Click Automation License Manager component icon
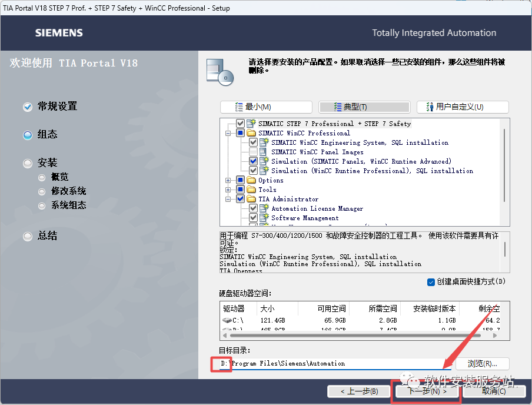The height and width of the screenshot is (405, 532). (x=264, y=208)
